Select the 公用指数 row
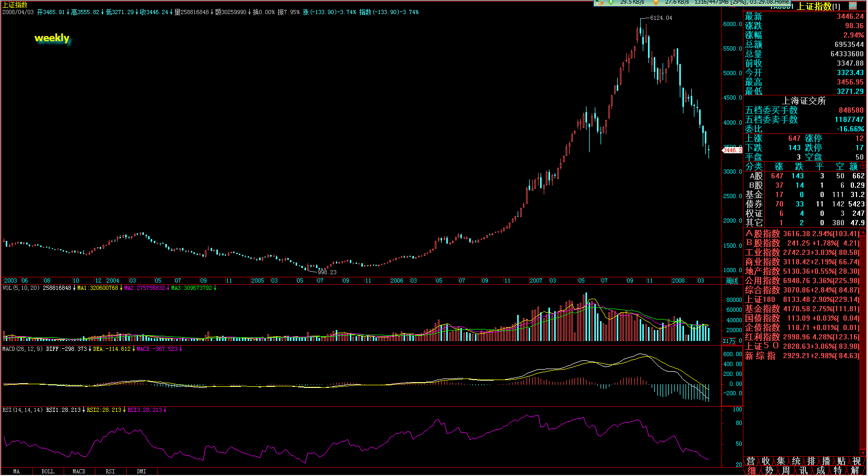The image size is (868, 476). pyautogui.click(x=802, y=280)
